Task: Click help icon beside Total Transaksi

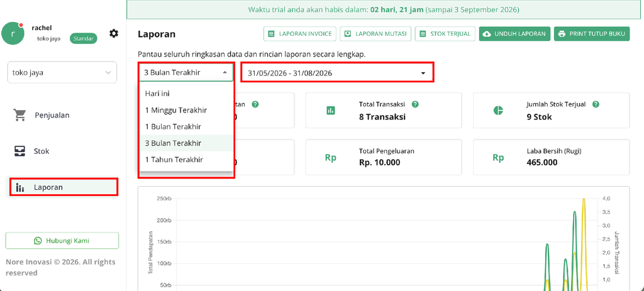Action: pyautogui.click(x=415, y=104)
